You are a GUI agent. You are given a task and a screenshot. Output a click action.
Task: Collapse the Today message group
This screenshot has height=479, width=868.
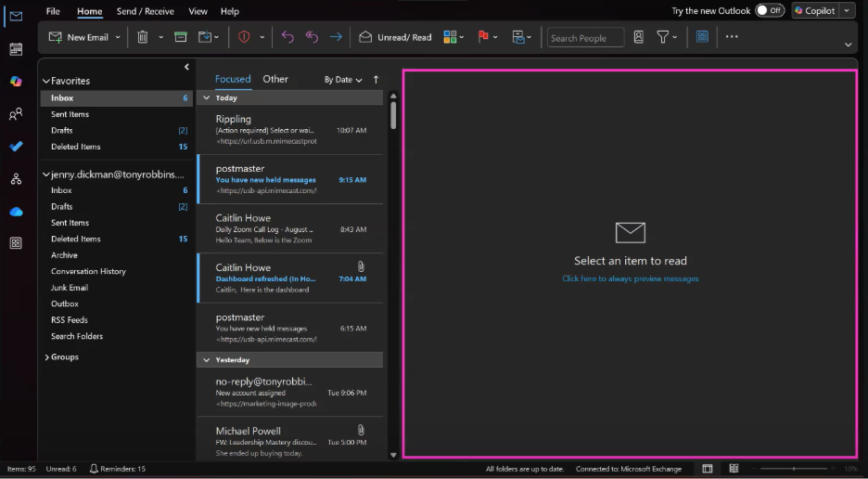coord(207,97)
